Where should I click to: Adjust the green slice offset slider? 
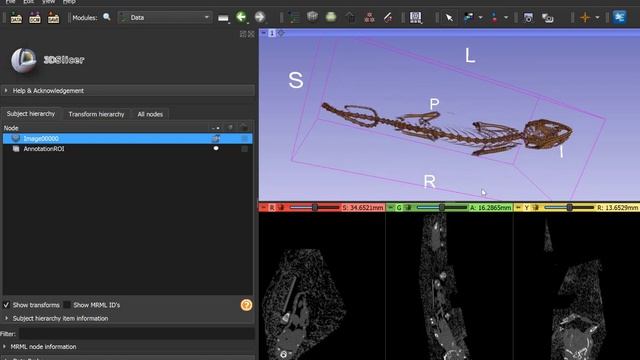click(x=442, y=208)
